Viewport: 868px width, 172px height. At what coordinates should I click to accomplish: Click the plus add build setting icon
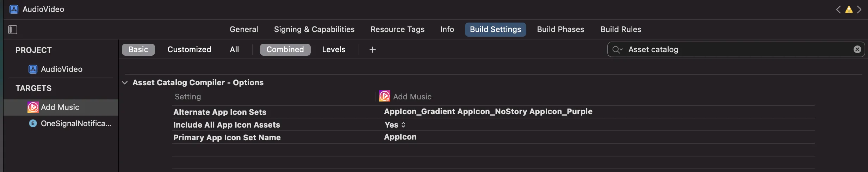372,50
